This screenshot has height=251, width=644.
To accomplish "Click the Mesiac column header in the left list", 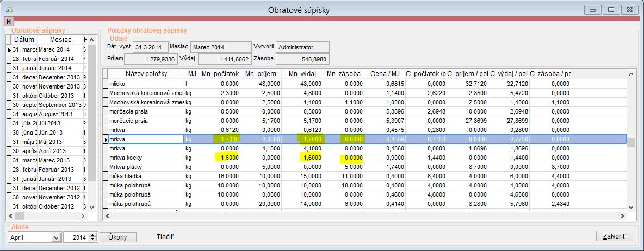I will 60,40.
